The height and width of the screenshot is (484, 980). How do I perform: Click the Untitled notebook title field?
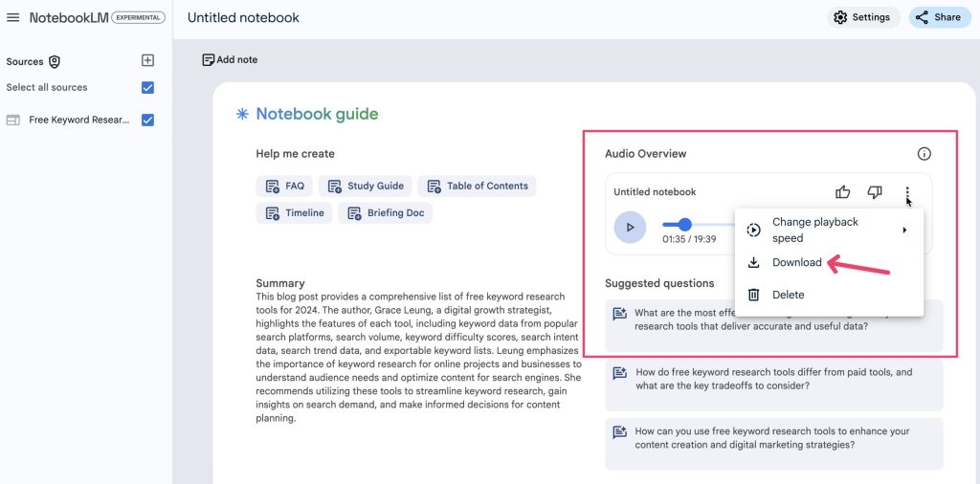tap(243, 17)
